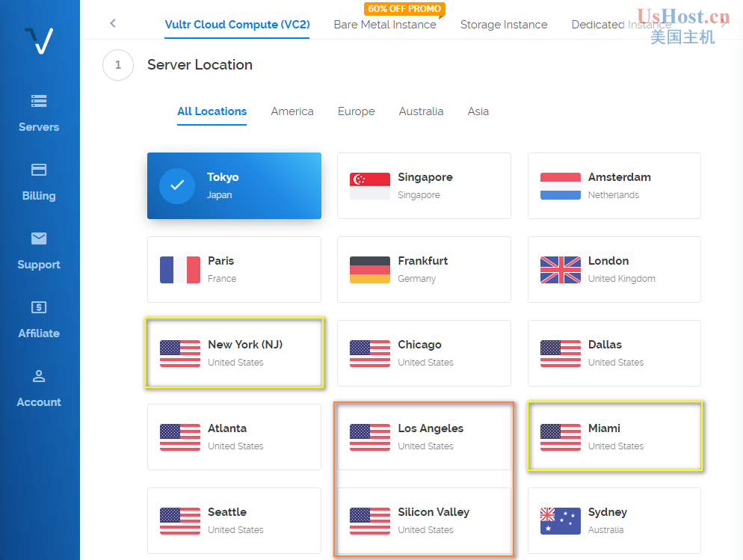
Task: Select the Frankfurt location card
Action: [424, 270]
